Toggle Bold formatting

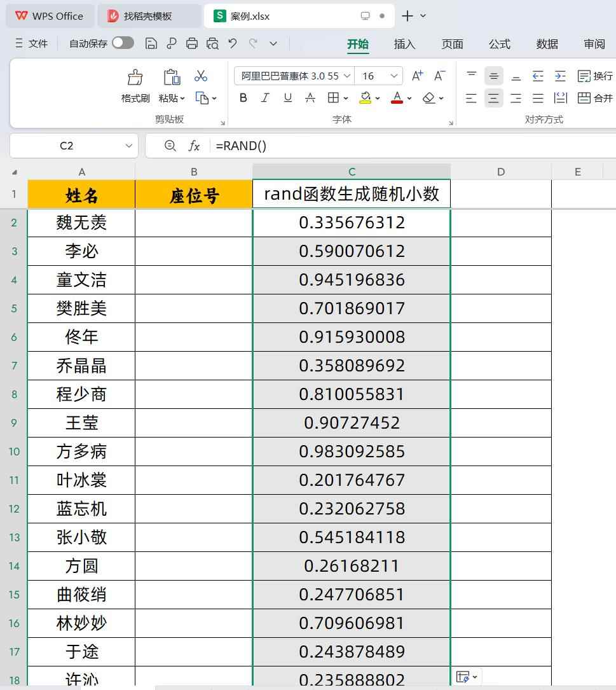point(243,98)
